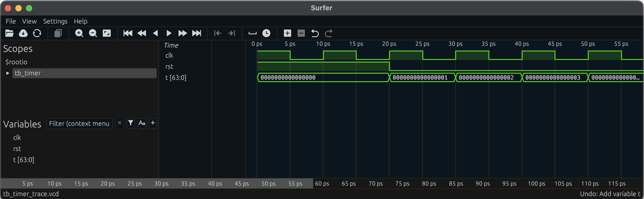Open the variable filter options funnel

point(131,123)
